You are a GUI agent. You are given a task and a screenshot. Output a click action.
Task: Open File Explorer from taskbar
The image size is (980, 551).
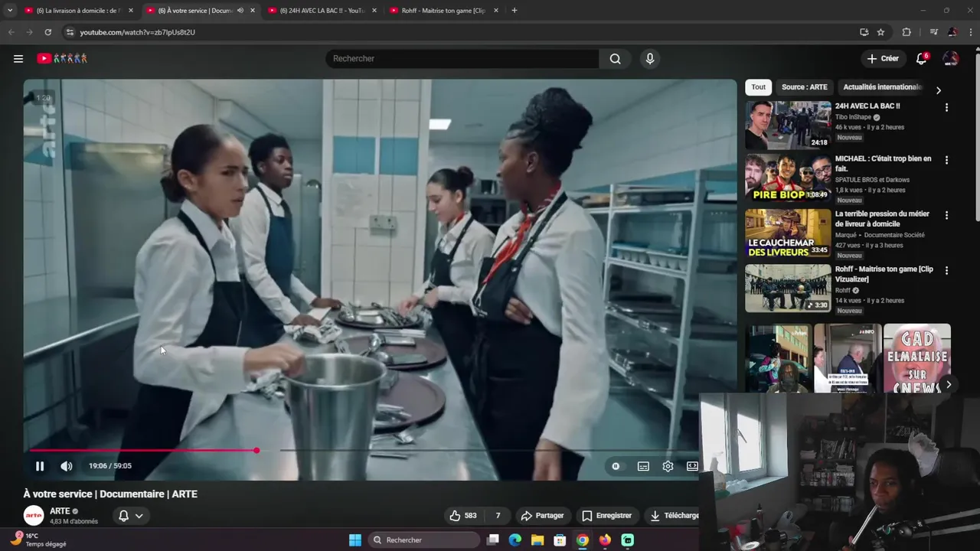537,540
